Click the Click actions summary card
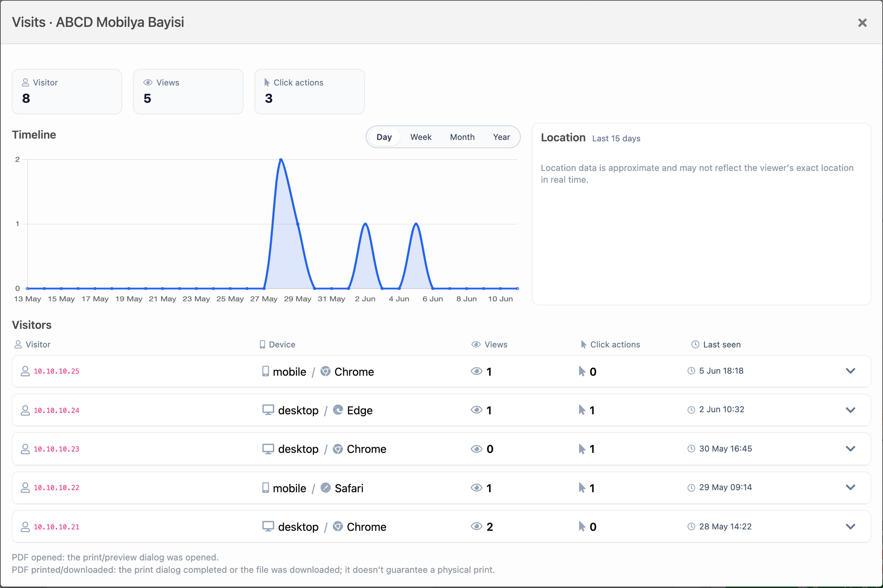Image resolution: width=883 pixels, height=588 pixels. pyautogui.click(x=310, y=91)
